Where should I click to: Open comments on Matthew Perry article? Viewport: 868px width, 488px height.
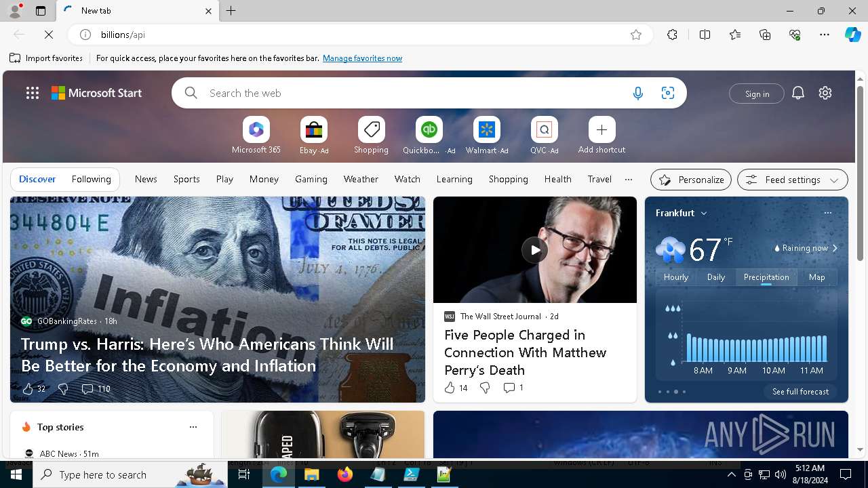tap(513, 388)
